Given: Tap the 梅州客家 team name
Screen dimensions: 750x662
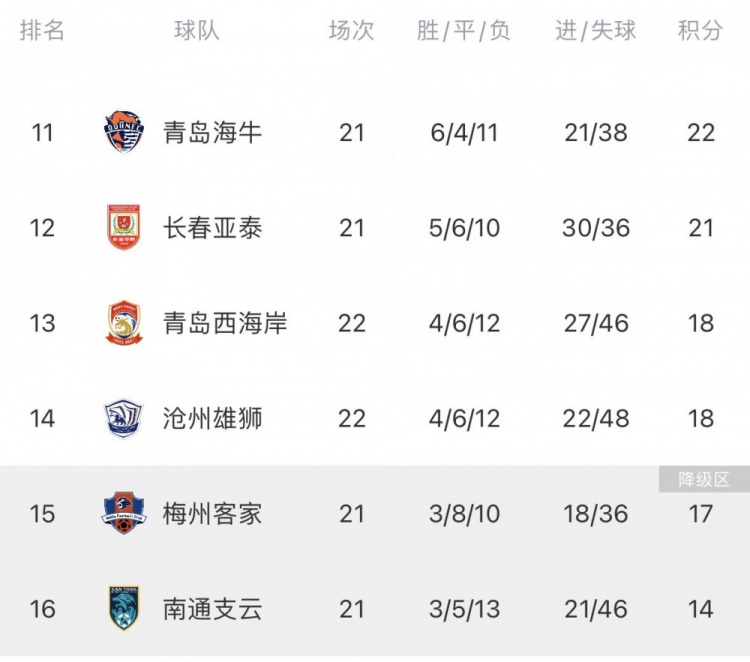Looking at the screenshot, I should (x=212, y=514).
